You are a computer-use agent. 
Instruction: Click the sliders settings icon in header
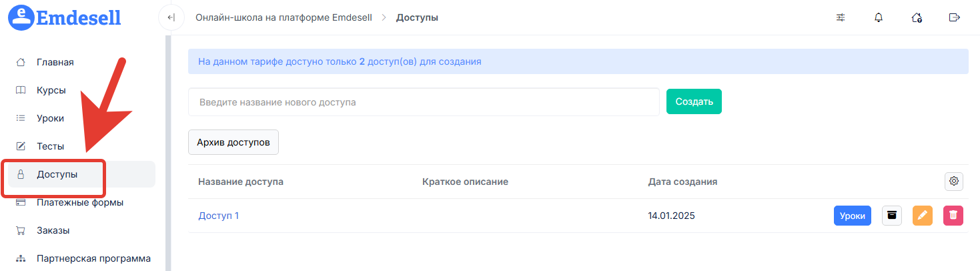point(841,17)
